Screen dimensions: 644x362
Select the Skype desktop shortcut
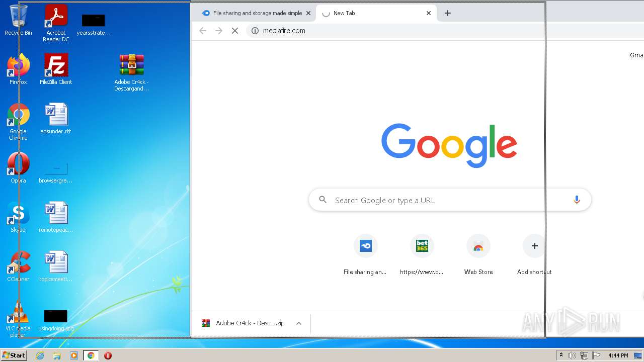pos(18,217)
